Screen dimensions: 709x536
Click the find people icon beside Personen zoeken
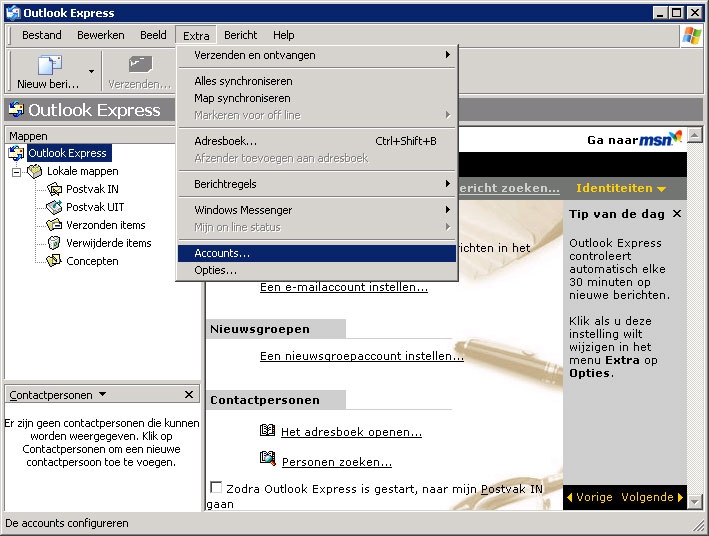click(x=267, y=459)
